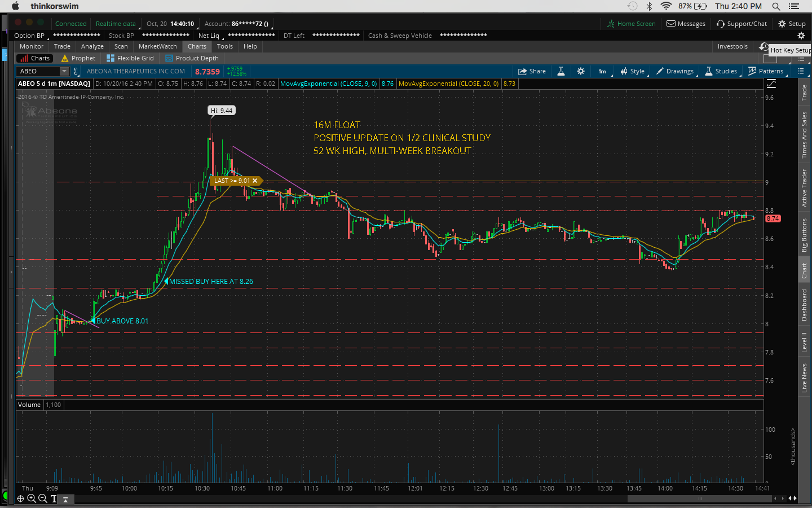The width and height of the screenshot is (812, 508).
Task: Remove the LAST >= 9.01 alert
Action: [x=255, y=181]
